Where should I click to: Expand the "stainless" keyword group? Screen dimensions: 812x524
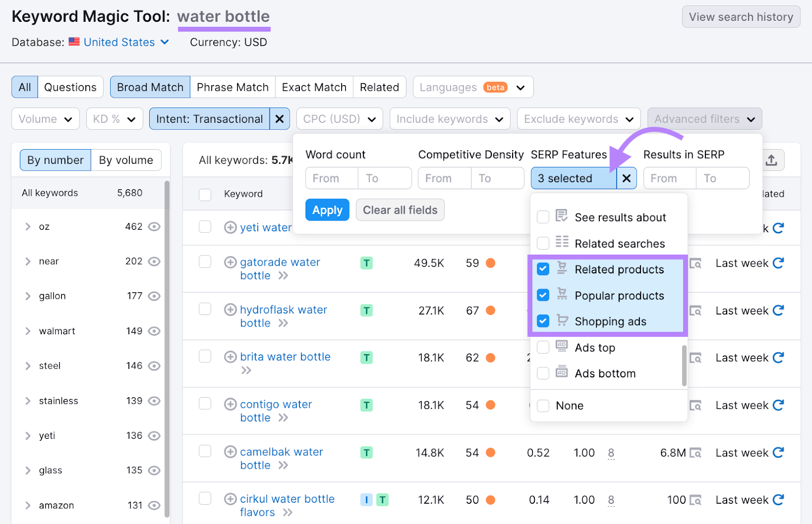28,400
